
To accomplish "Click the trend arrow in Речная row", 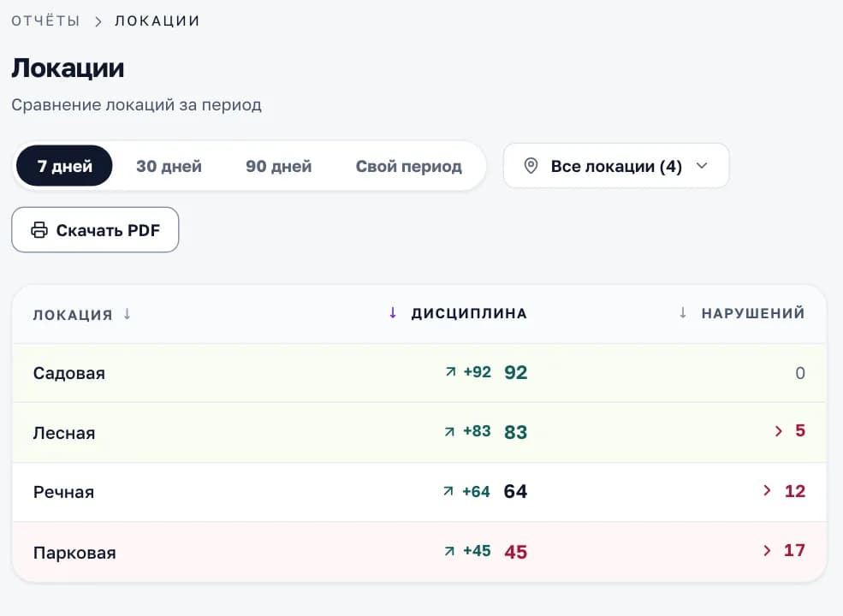I will click(x=448, y=491).
